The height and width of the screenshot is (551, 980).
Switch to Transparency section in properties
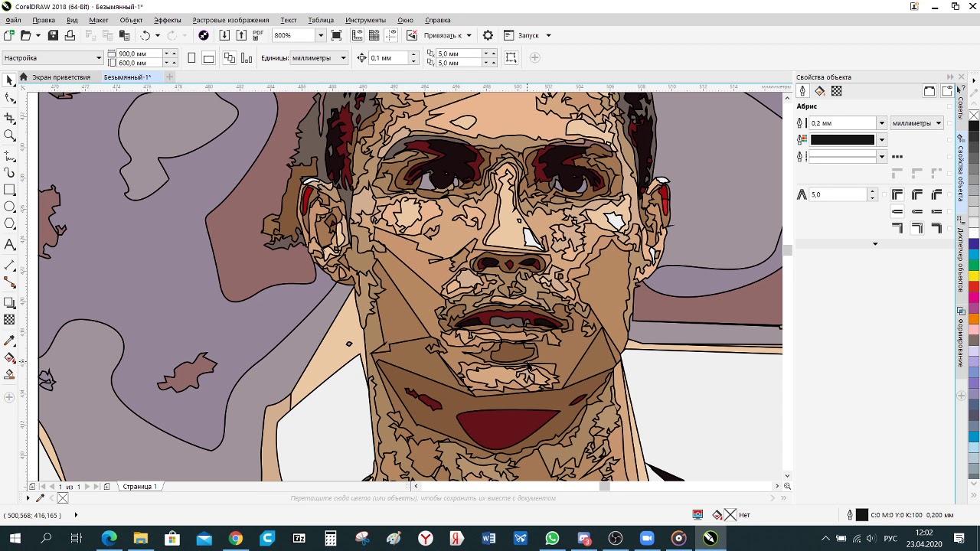837,91
